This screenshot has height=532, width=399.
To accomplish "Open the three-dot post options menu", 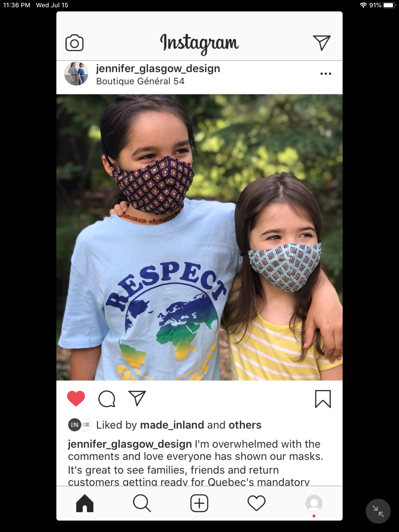I will tap(326, 74).
